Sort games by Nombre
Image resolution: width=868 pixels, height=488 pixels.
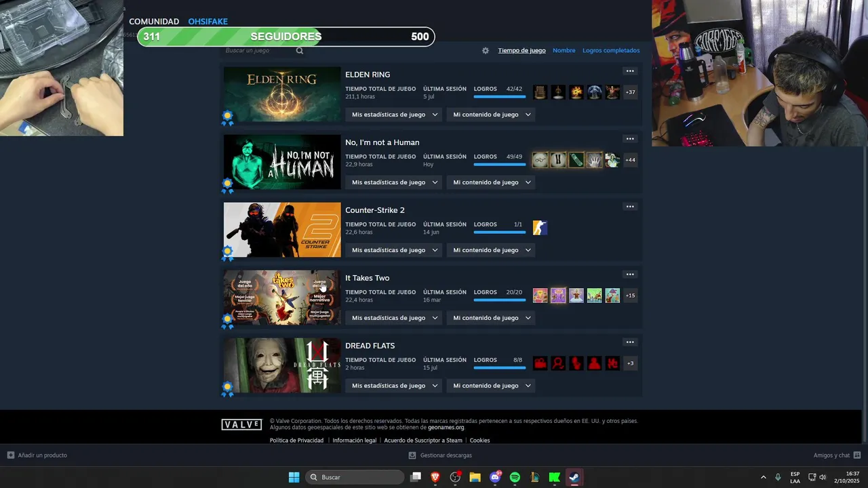coord(564,51)
